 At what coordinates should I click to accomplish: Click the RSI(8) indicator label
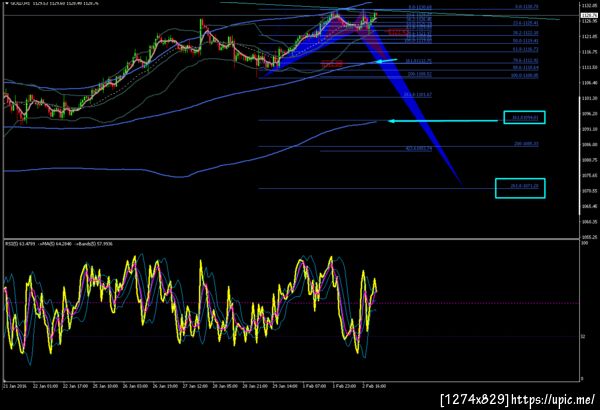point(59,243)
